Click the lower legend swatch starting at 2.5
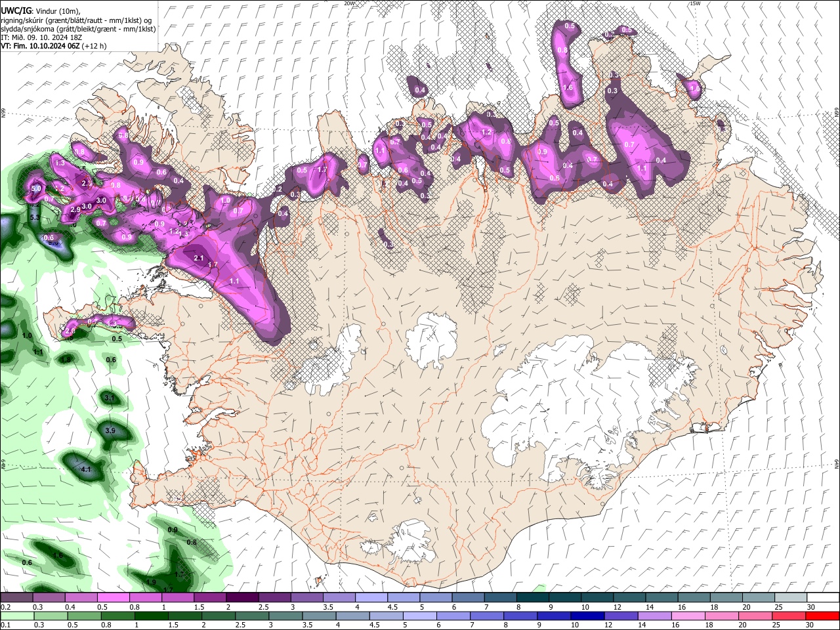The width and height of the screenshot is (840, 630). 251,616
